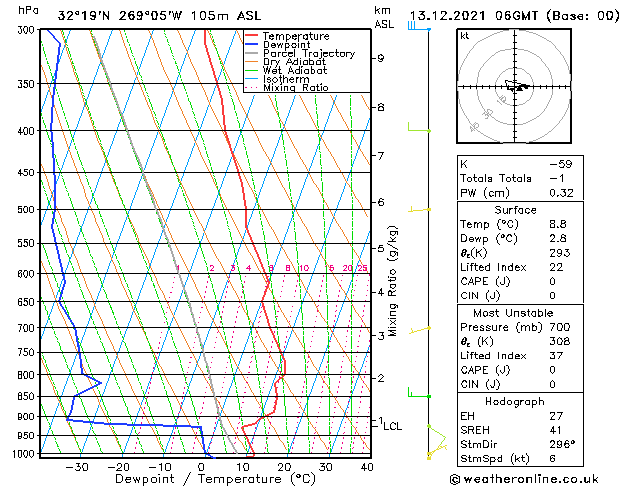Click the 1000 hPa pressure label

[x=26, y=454]
